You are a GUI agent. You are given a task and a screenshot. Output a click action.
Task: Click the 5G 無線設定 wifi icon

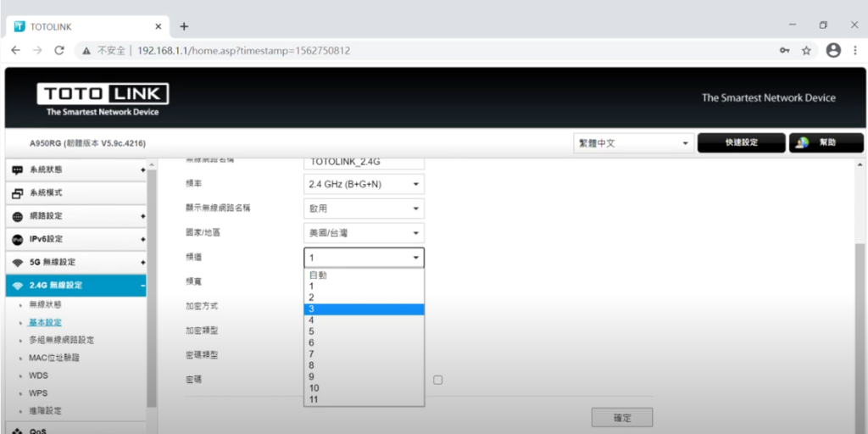(18, 263)
